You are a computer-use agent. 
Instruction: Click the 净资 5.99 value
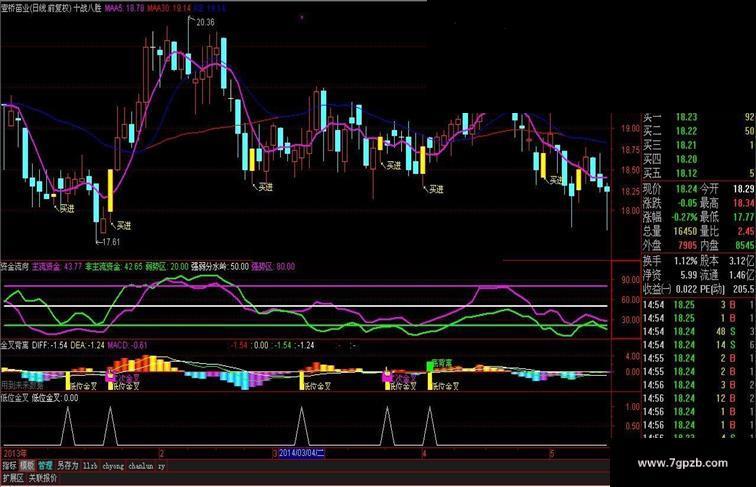click(689, 275)
